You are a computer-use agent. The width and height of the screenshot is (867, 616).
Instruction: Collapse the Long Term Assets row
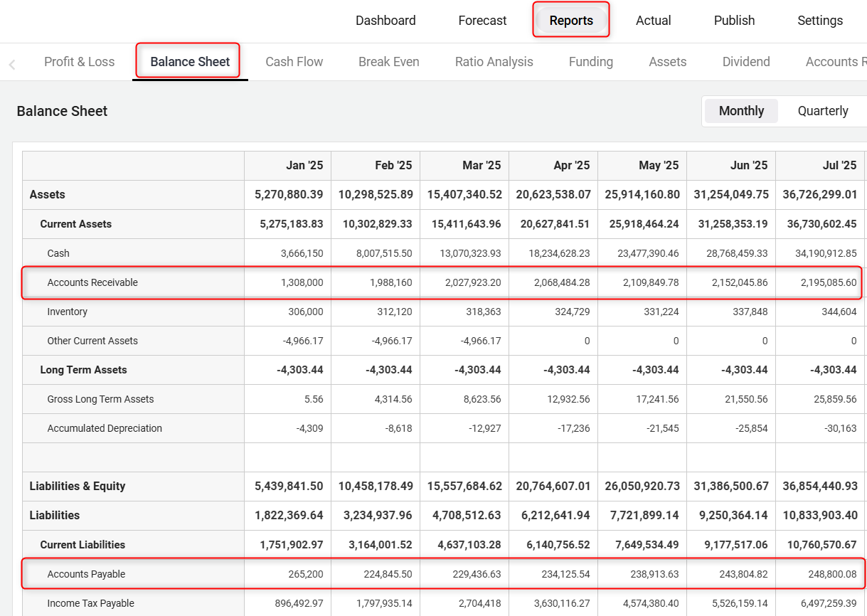(x=83, y=370)
